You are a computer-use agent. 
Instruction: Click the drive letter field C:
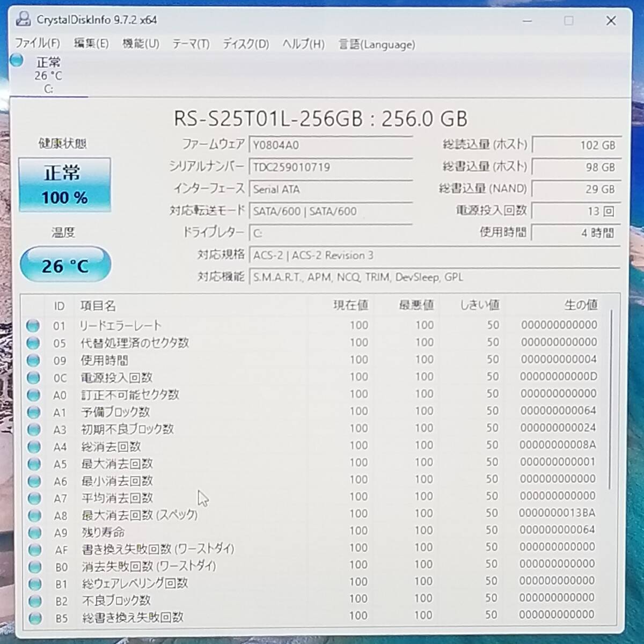click(331, 233)
